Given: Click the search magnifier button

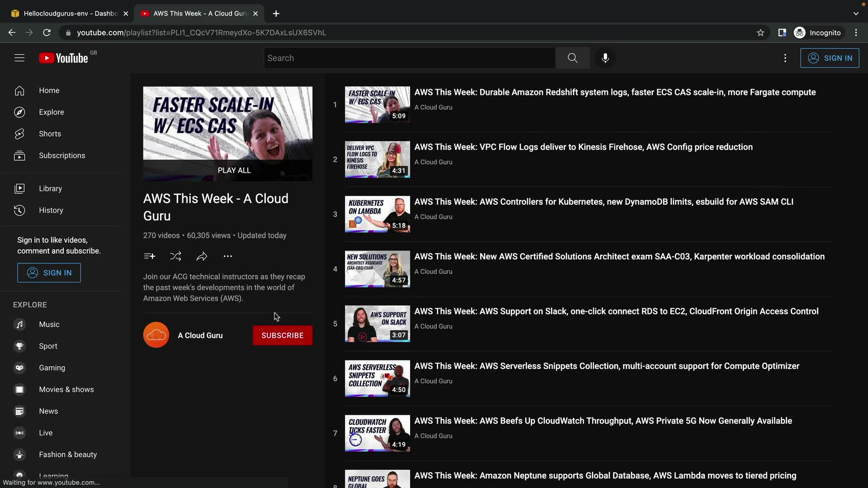Looking at the screenshot, I should point(572,58).
